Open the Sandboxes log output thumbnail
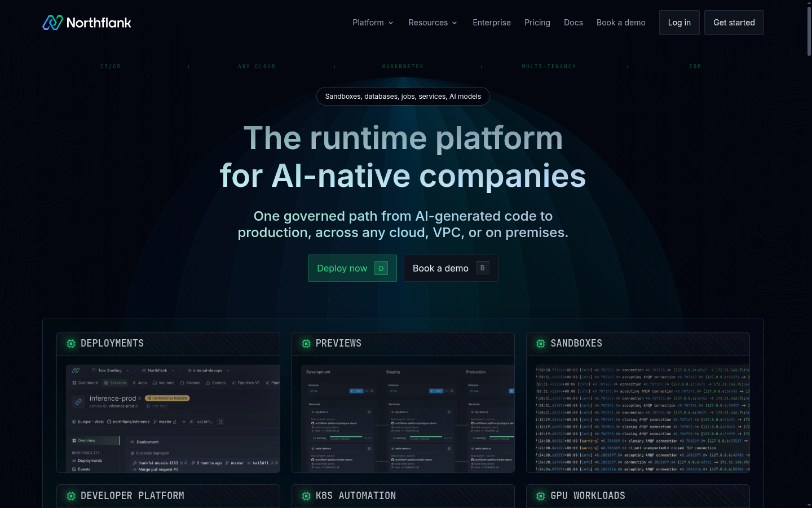Screen dimensions: 812x508 click(642, 418)
